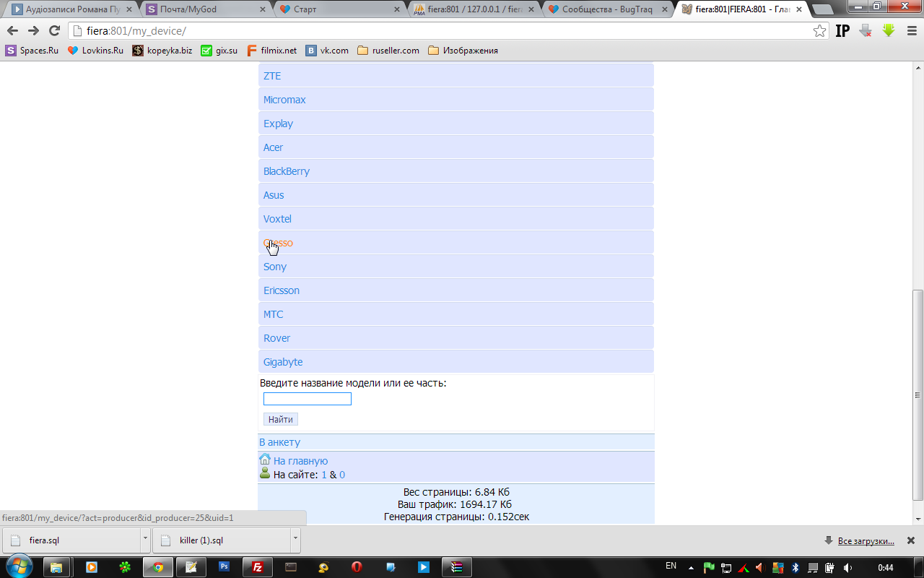Expand killer (1).sql download options arrow
This screenshot has height=578, width=924.
coord(296,540)
